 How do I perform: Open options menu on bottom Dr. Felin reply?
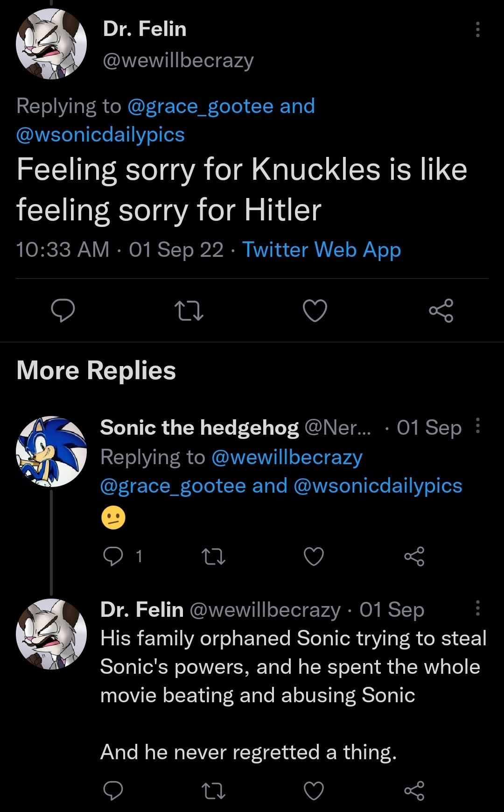click(x=477, y=608)
